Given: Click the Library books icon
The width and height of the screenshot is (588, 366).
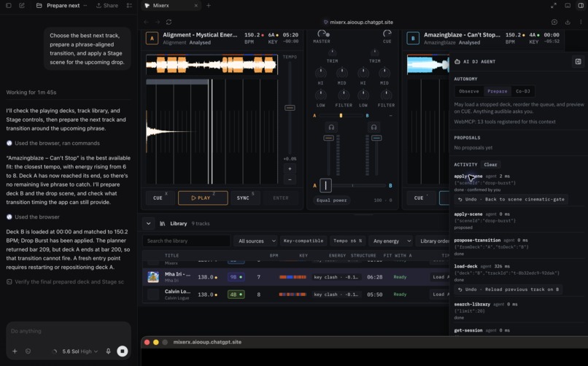Looking at the screenshot, I should (x=163, y=224).
